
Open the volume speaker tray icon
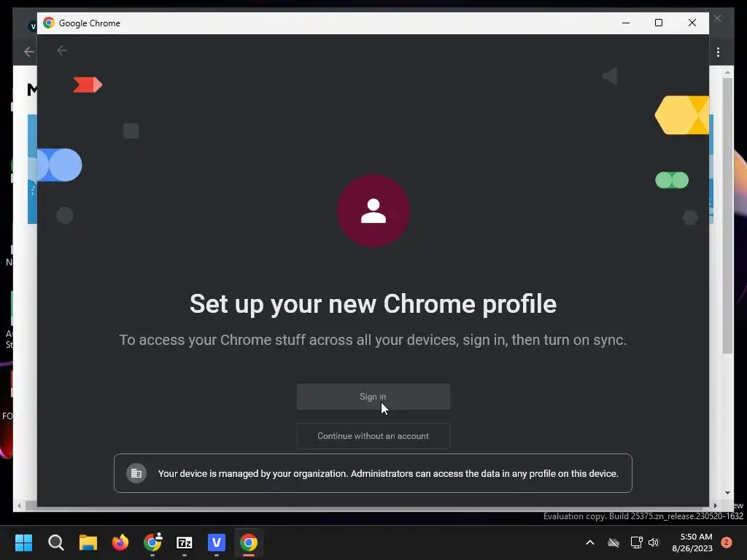pos(654,542)
